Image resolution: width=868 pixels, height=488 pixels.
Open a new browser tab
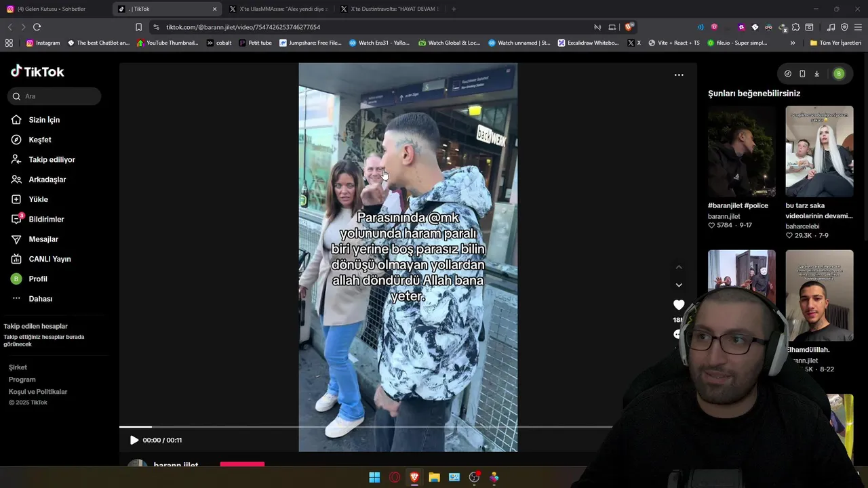[454, 9]
